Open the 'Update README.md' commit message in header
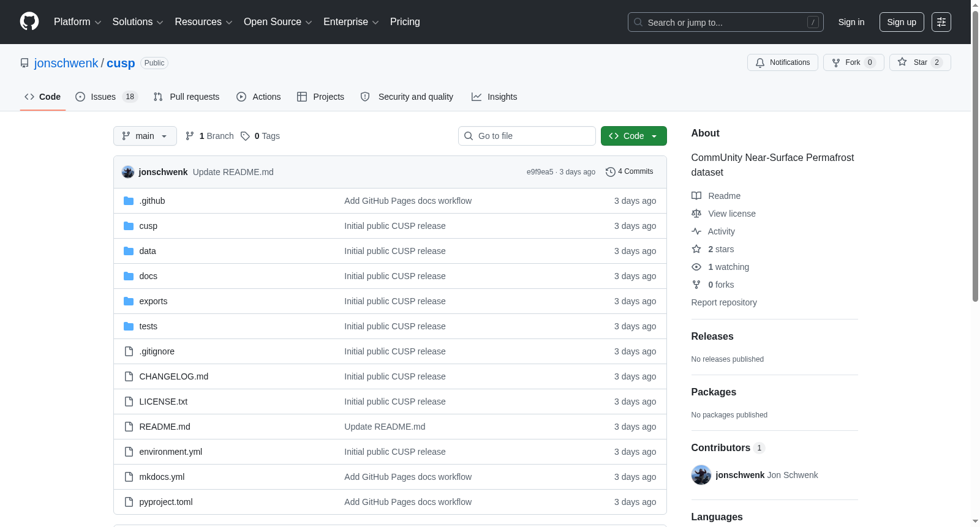 click(x=233, y=172)
